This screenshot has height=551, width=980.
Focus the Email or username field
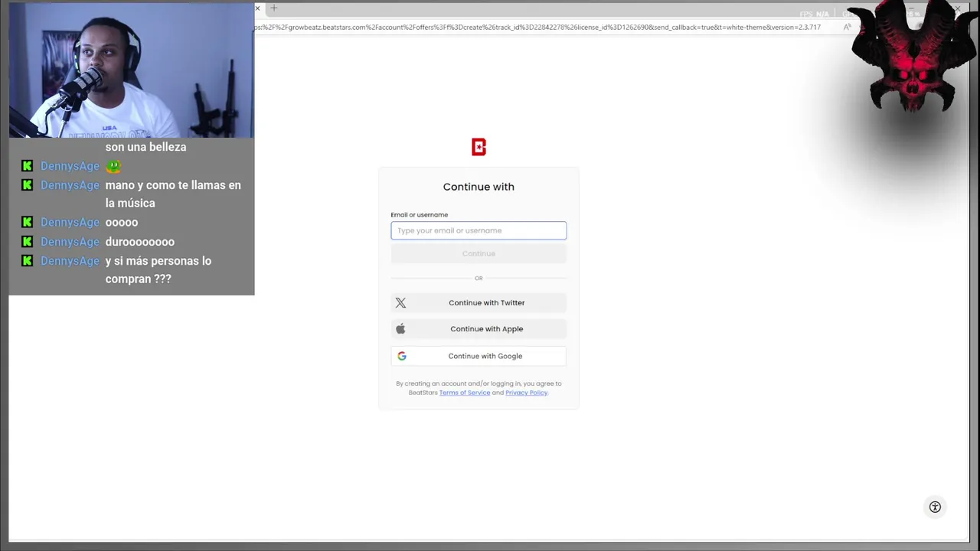coord(479,230)
